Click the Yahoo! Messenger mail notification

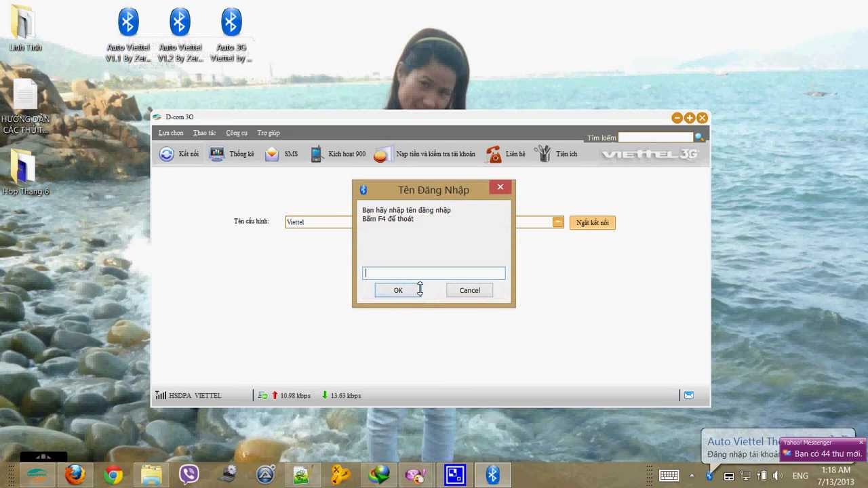[822, 453]
